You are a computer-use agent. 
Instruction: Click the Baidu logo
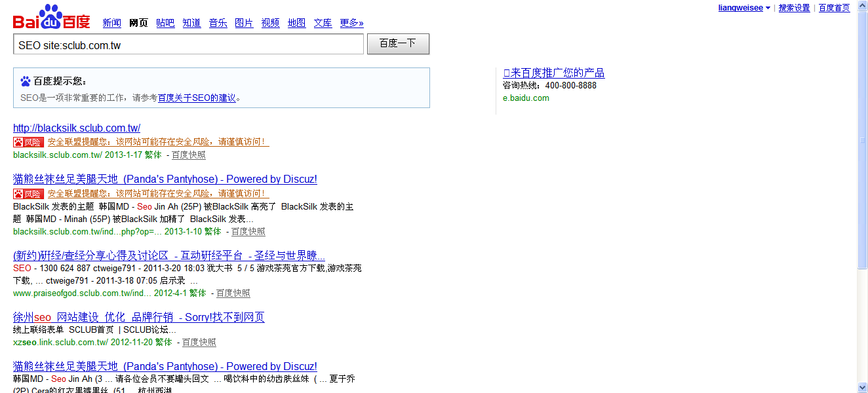click(52, 18)
